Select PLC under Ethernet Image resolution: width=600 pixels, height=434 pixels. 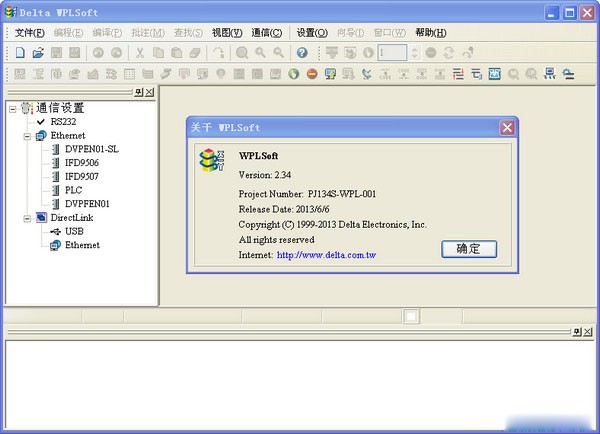[73, 190]
